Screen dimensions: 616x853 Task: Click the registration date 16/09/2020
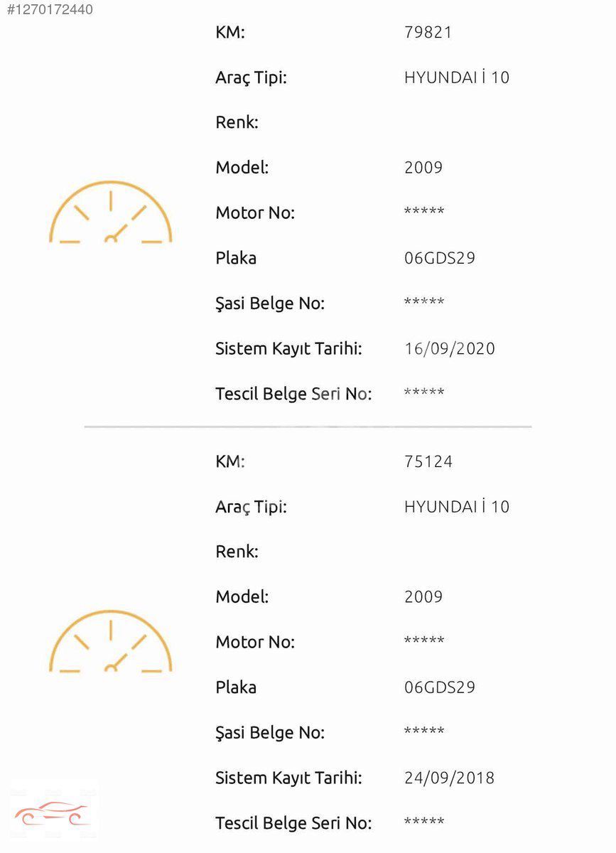pos(449,348)
